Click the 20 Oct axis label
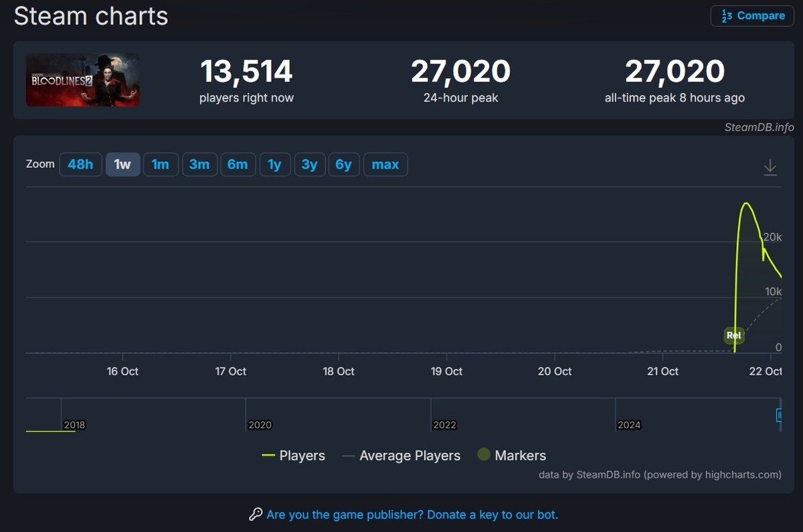The image size is (803, 532). [x=555, y=371]
